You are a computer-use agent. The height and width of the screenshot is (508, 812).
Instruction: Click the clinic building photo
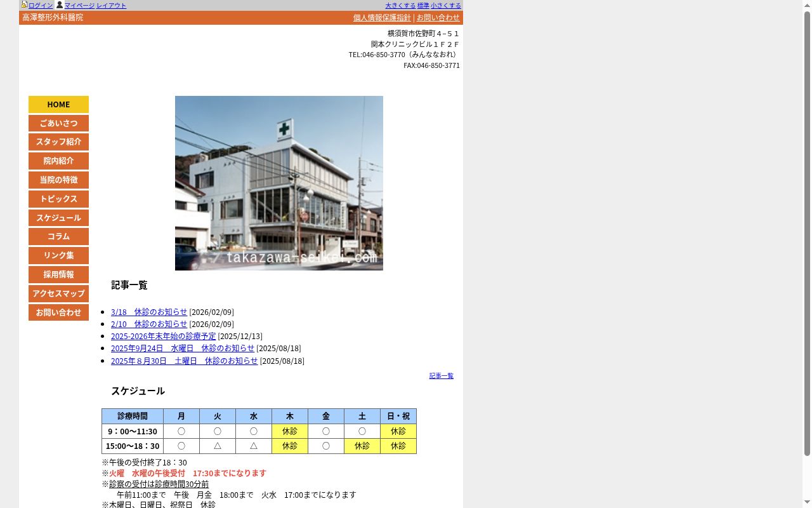(279, 183)
